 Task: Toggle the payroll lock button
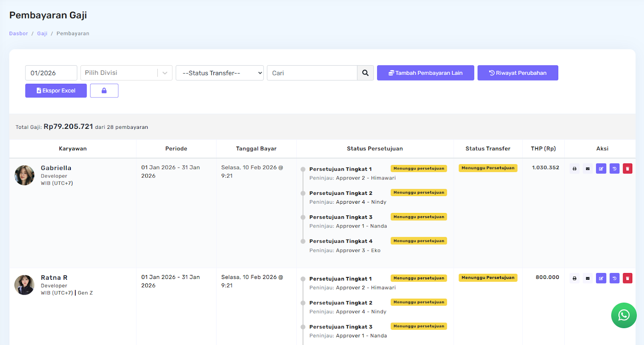[104, 91]
